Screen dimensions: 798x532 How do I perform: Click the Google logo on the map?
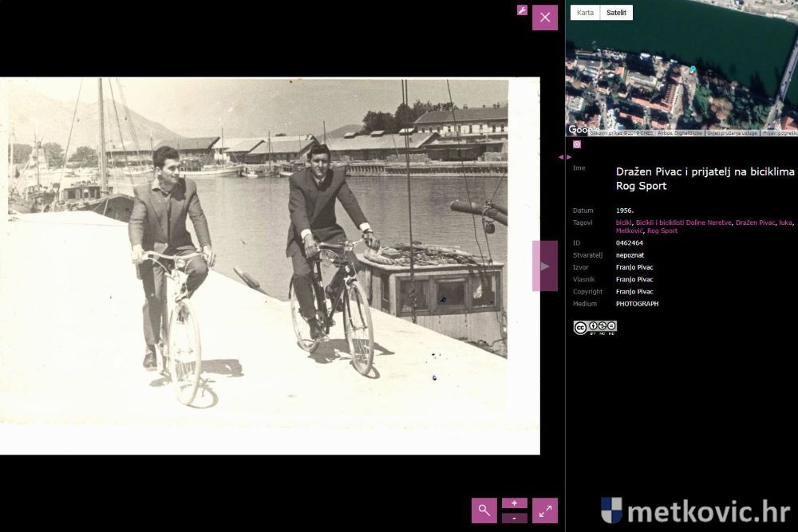(x=583, y=129)
